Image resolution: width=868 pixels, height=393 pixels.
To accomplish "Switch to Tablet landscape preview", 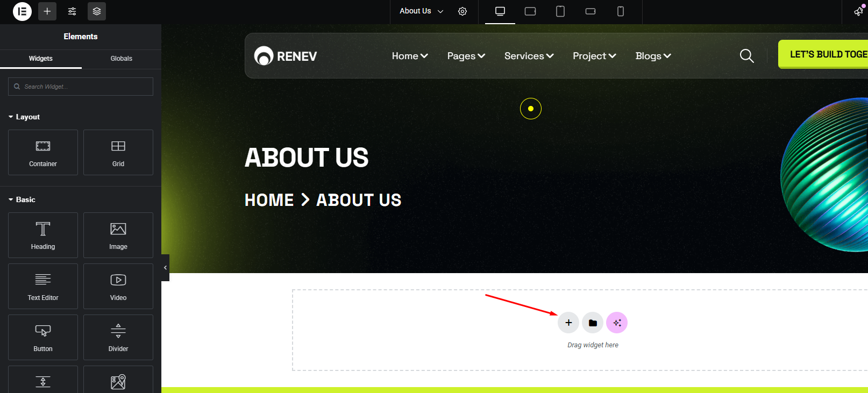I will tap(530, 11).
